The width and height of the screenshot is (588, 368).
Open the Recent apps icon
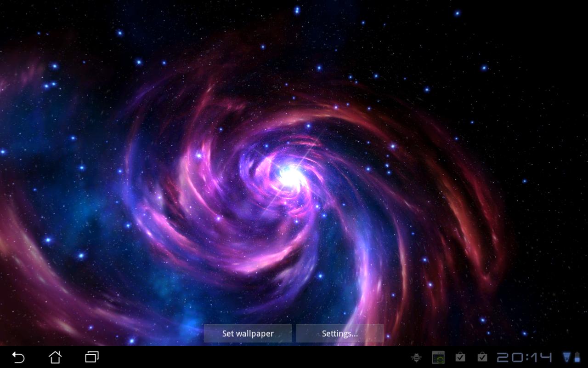[92, 357]
